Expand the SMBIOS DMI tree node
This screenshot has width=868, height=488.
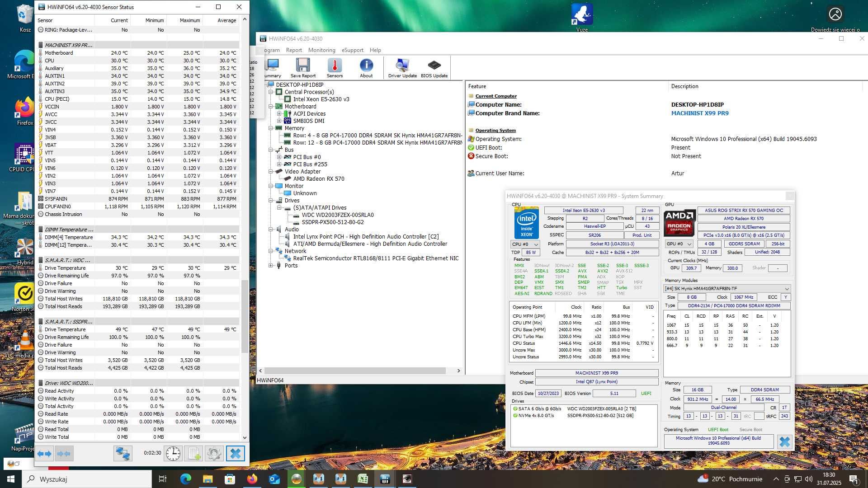[x=279, y=121]
